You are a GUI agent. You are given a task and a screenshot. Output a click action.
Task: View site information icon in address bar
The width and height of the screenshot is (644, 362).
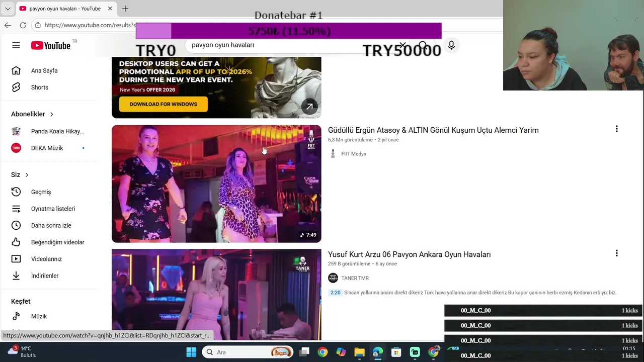38,25
